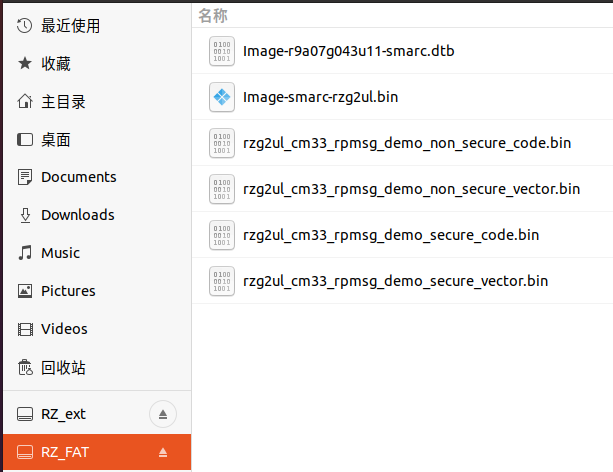Open the Music folder in sidebar
The image size is (613, 472).
pyautogui.click(x=97, y=253)
